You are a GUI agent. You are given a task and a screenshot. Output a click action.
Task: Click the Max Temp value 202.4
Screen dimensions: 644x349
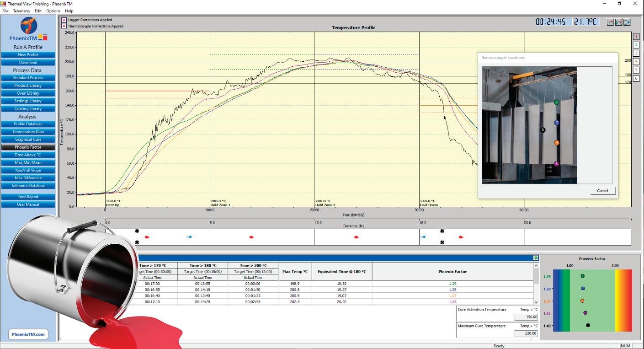[295, 302]
